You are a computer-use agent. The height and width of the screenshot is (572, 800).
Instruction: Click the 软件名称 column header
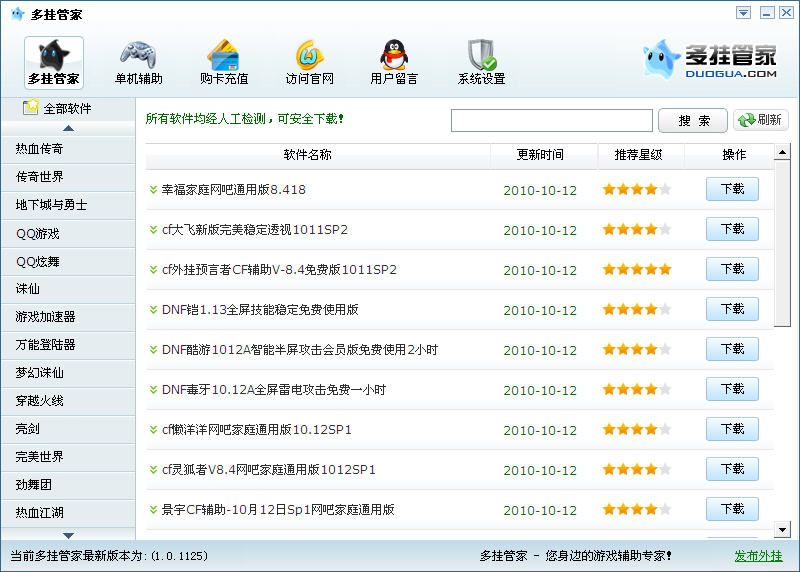click(x=318, y=155)
